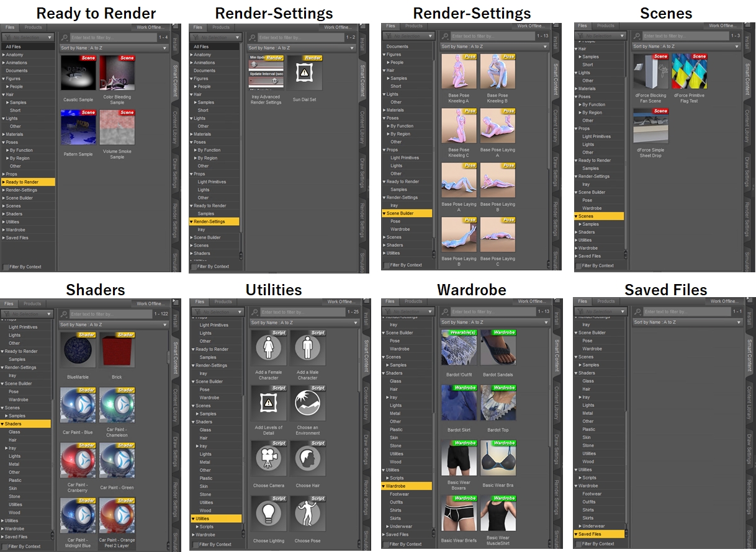756x552 pixels.
Task: Select the Choose Camera script icon
Action: (269, 460)
